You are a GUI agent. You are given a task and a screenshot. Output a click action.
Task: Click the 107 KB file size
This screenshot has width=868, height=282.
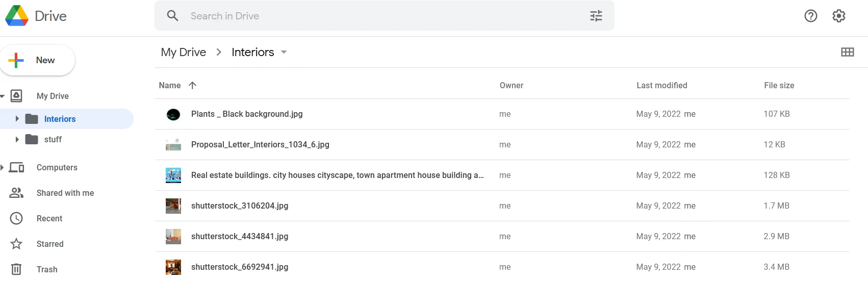tap(777, 114)
